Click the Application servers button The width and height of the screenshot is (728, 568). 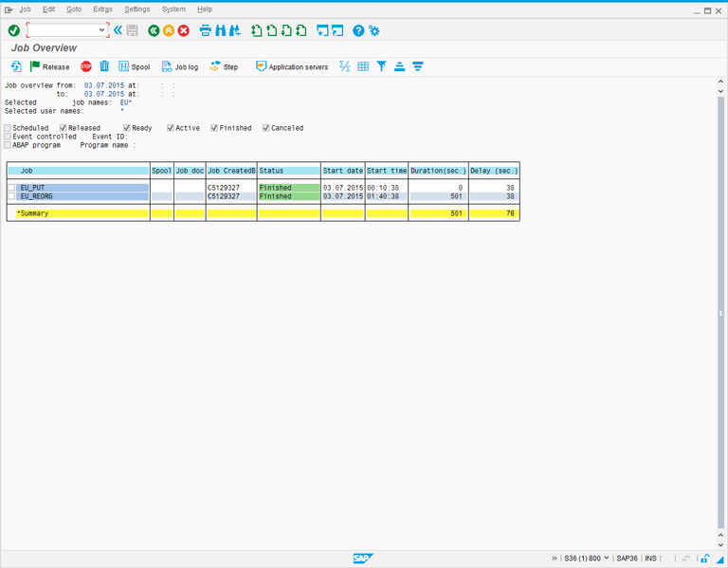(x=291, y=66)
